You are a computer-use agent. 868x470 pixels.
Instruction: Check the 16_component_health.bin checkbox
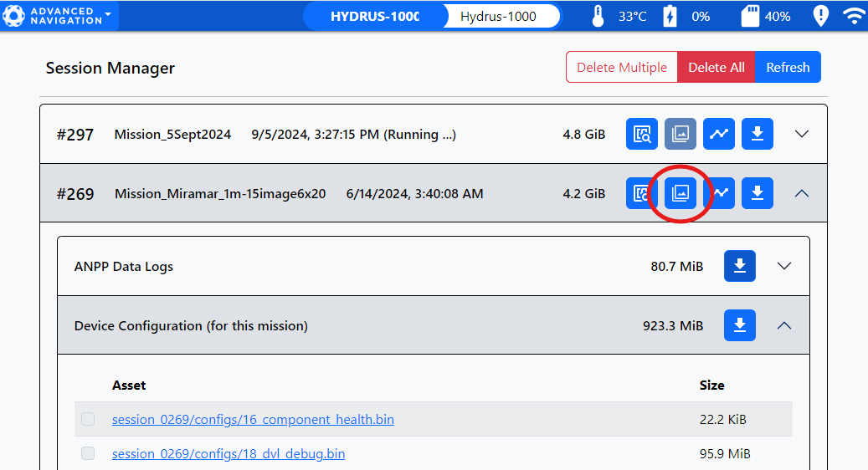(x=88, y=419)
